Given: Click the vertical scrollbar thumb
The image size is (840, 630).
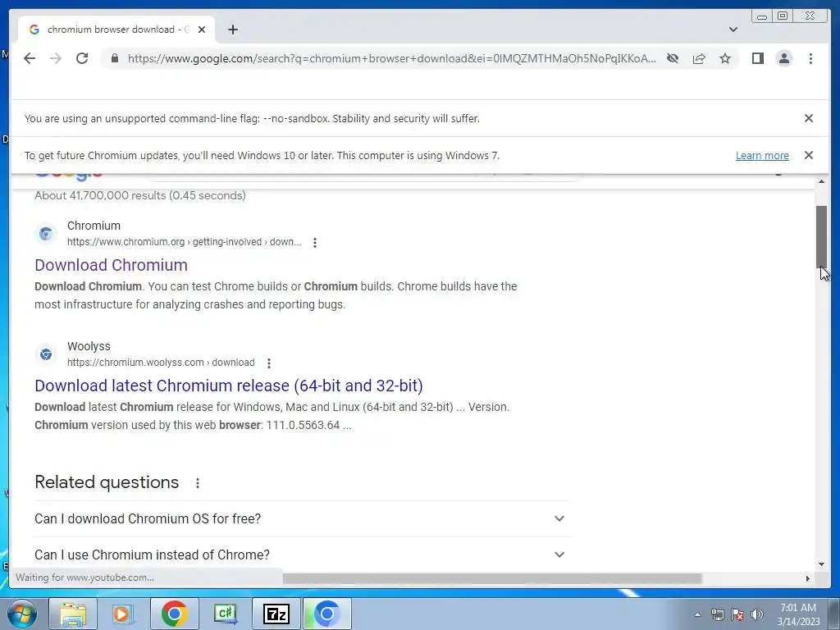Looking at the screenshot, I should [x=821, y=236].
